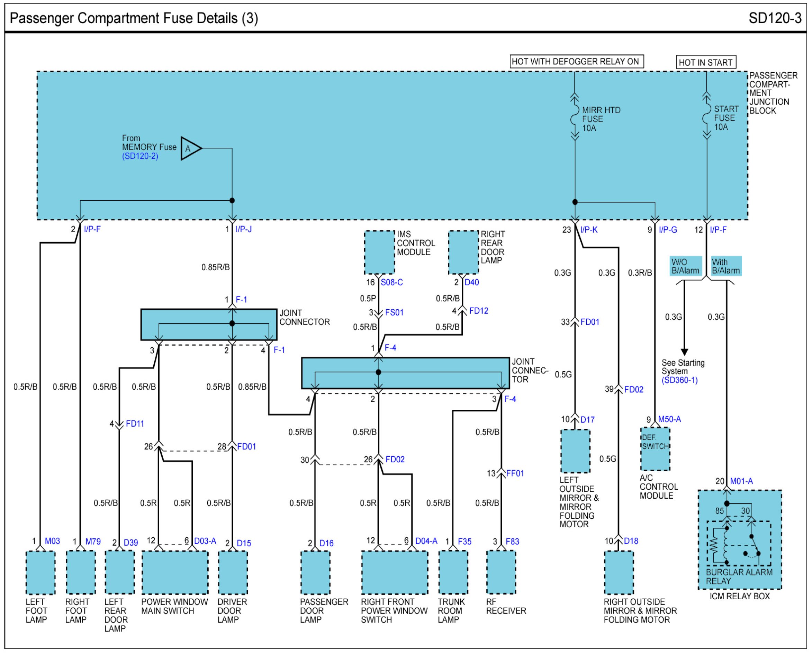The width and height of the screenshot is (812, 654).
Task: Click the DEF. SWITCH component box
Action: [655, 449]
